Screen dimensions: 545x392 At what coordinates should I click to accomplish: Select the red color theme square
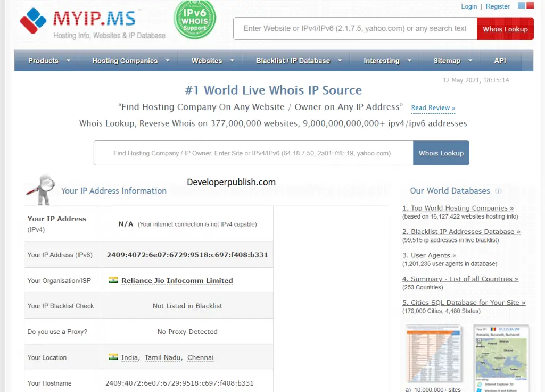coord(530,5)
